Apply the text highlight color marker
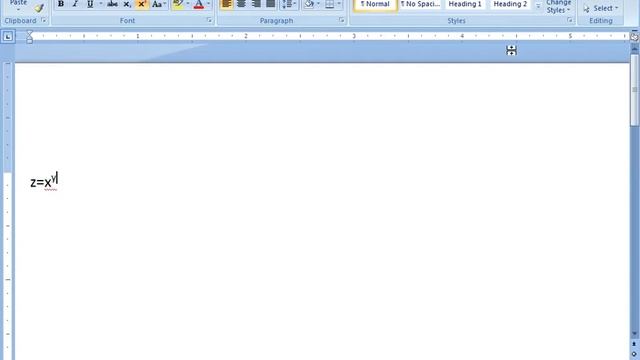The height and width of the screenshot is (360, 640). pyautogui.click(x=178, y=4)
